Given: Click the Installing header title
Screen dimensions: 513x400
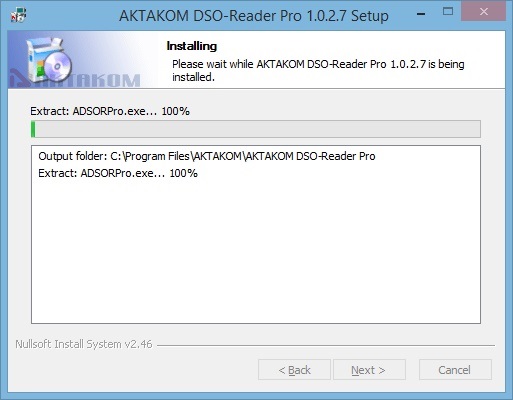Looking at the screenshot, I should point(192,46).
